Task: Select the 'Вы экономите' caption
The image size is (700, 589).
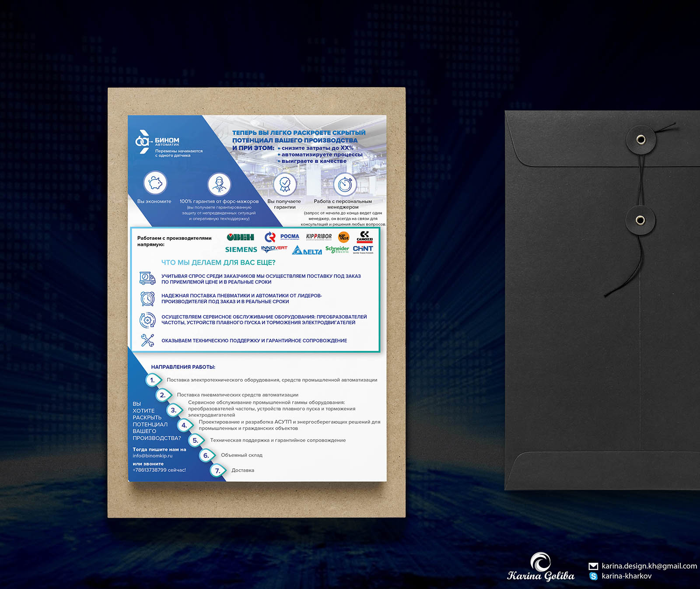Action: [x=154, y=202]
